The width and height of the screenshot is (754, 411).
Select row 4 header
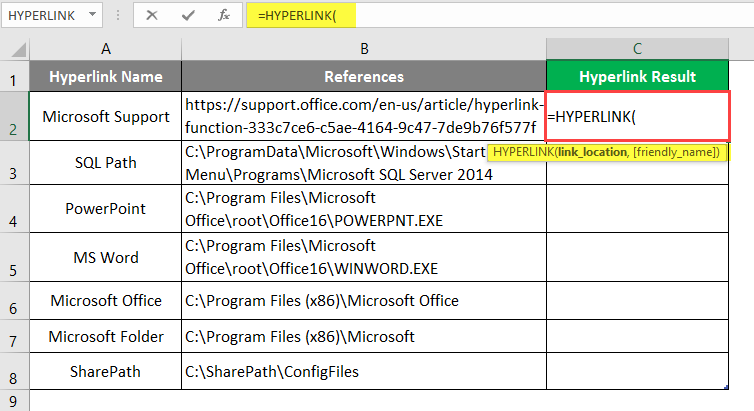(14, 209)
